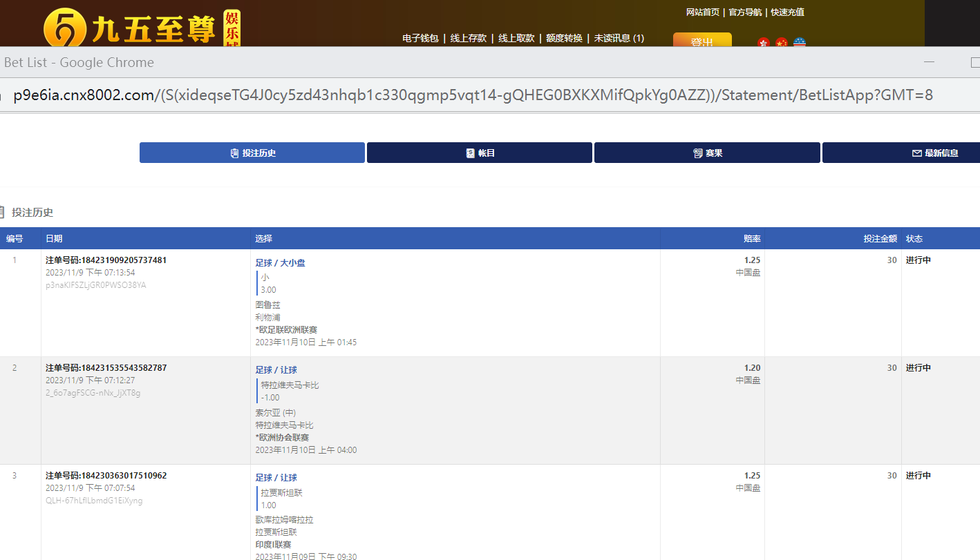Click team 歌库拉姆喀拉拉
This screenshot has width=980, height=560.
284,520
